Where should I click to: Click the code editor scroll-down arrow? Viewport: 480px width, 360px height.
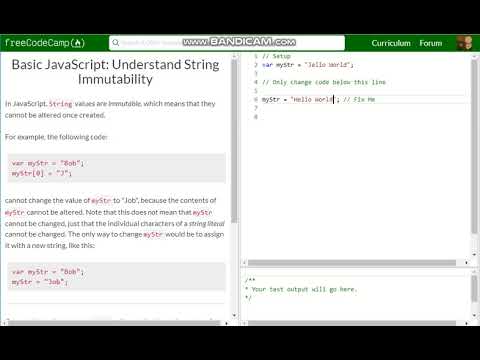[474, 255]
